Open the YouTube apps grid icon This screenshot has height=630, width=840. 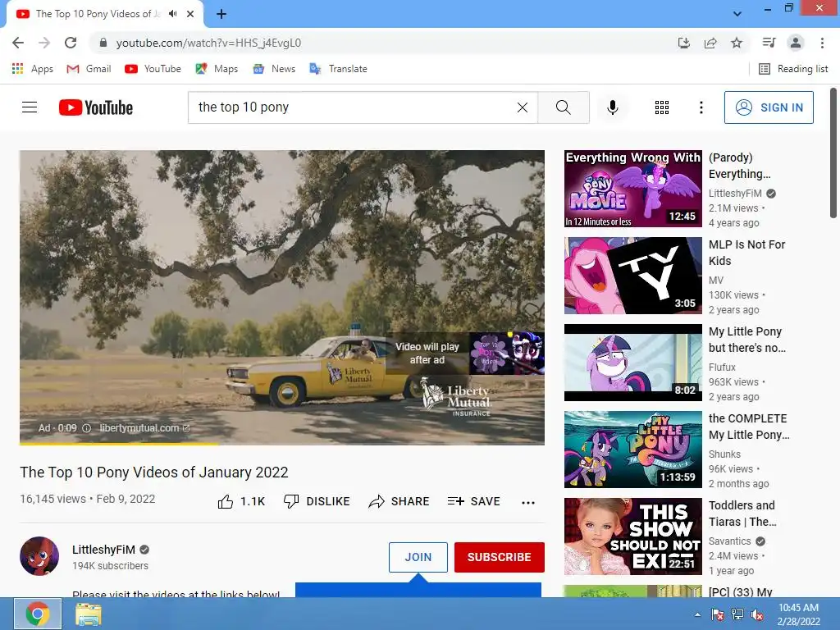click(x=662, y=107)
